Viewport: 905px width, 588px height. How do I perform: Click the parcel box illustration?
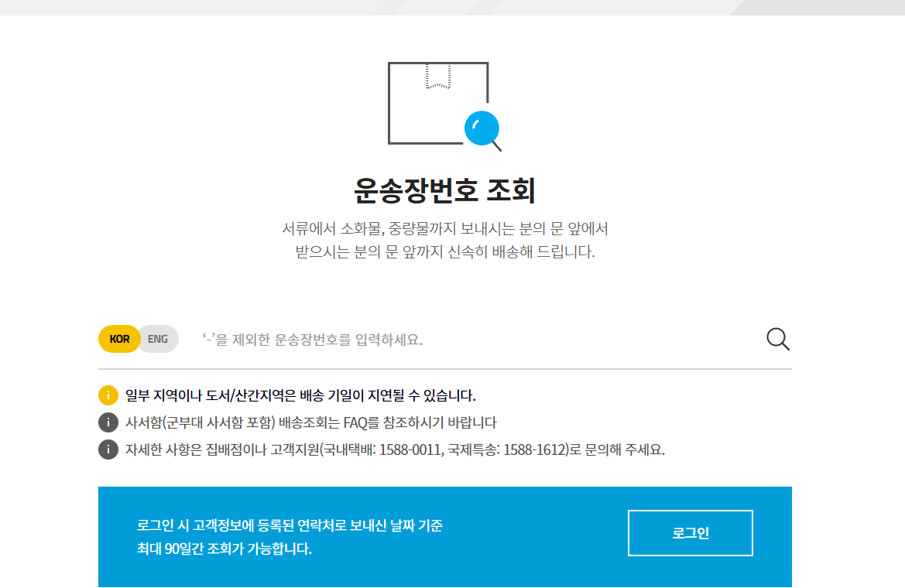click(x=444, y=106)
